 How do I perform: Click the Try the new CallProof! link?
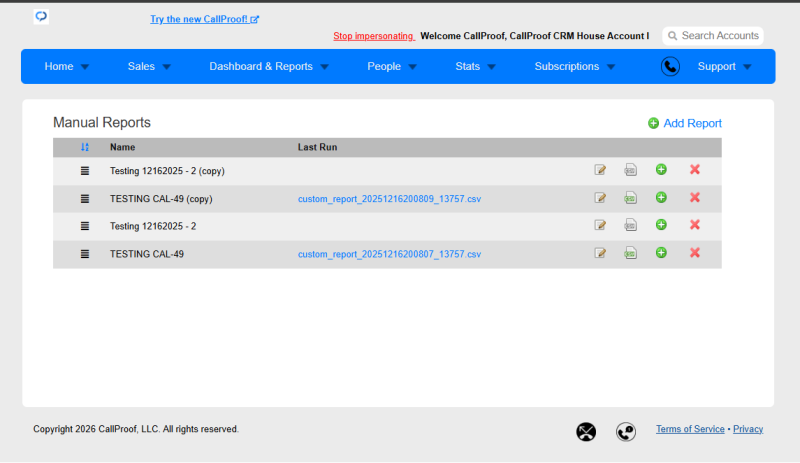[205, 19]
